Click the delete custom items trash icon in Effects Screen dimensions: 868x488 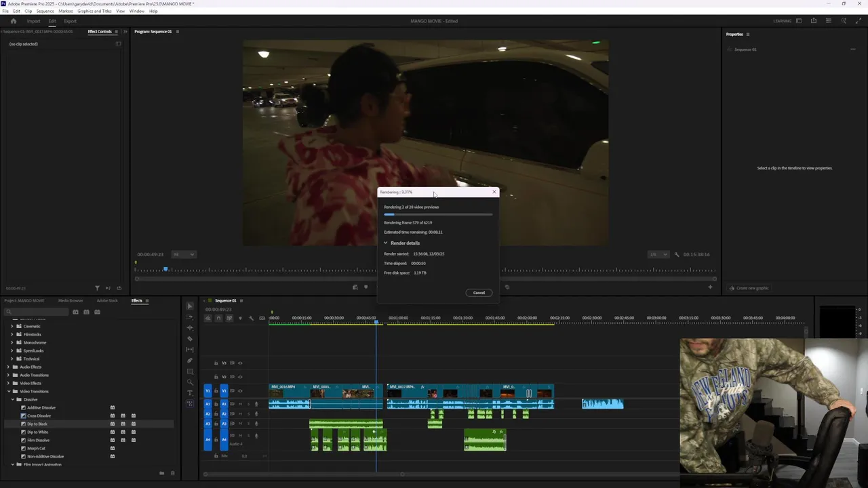coord(172,473)
